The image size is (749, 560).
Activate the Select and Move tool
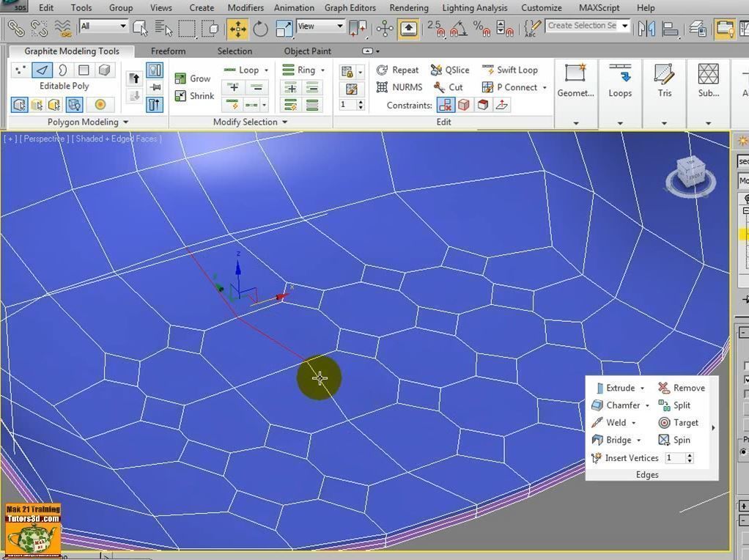tap(237, 29)
